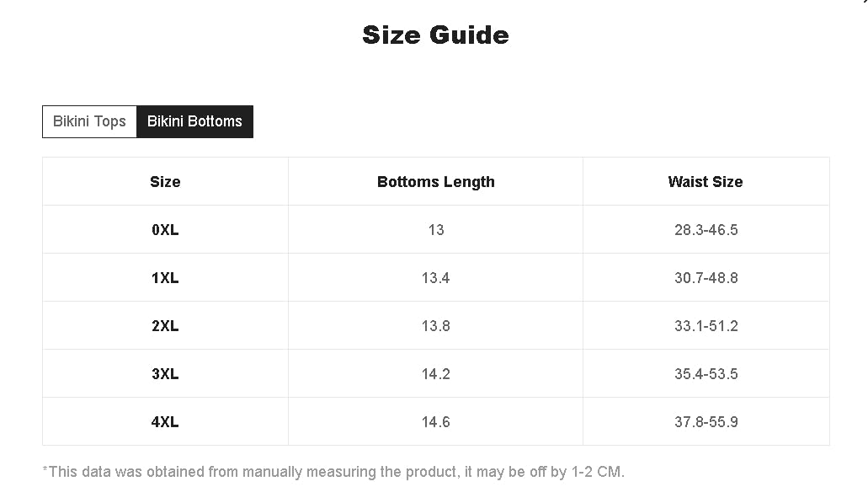The image size is (868, 503).
Task: Click the 37.8-55.9 waist size cell
Action: pos(706,422)
